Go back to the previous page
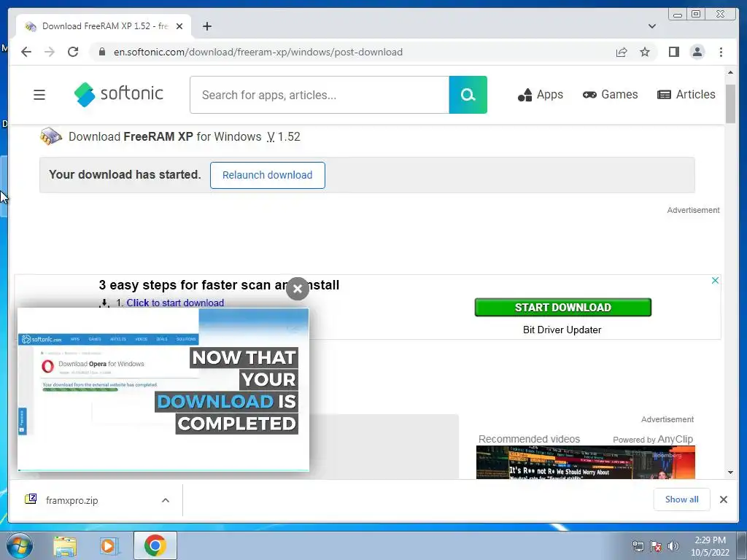Image resolution: width=747 pixels, height=560 pixels. click(x=26, y=52)
